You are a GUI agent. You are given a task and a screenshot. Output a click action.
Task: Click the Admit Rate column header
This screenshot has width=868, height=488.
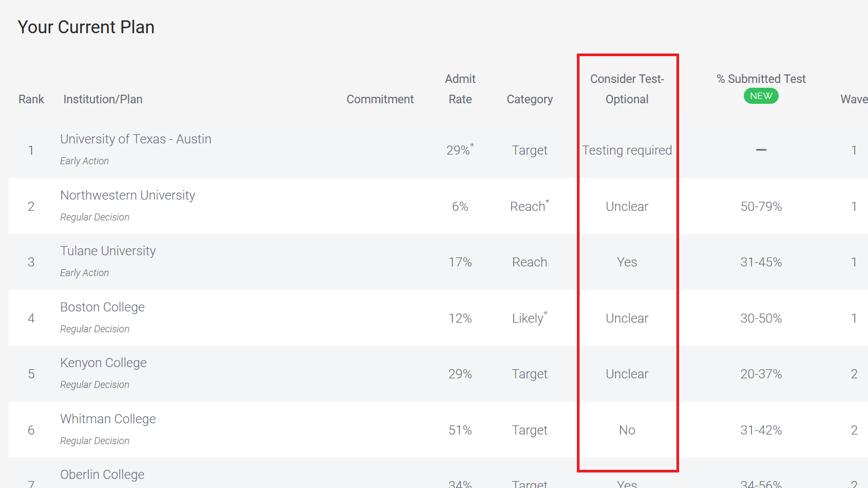(x=460, y=89)
